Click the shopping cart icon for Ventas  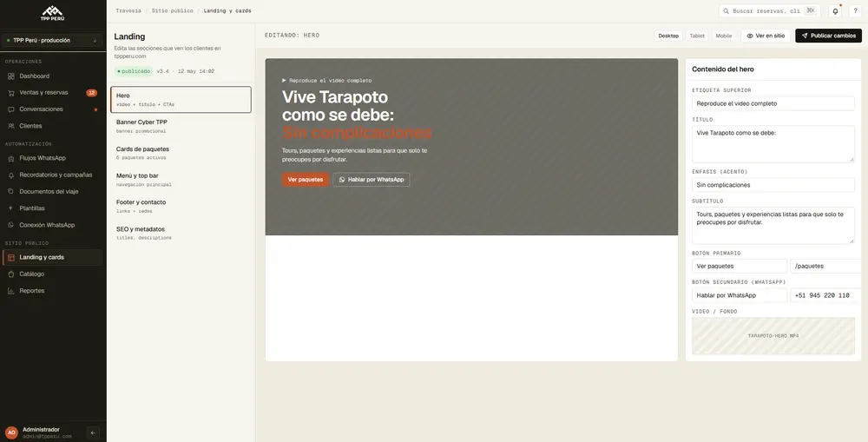11,93
